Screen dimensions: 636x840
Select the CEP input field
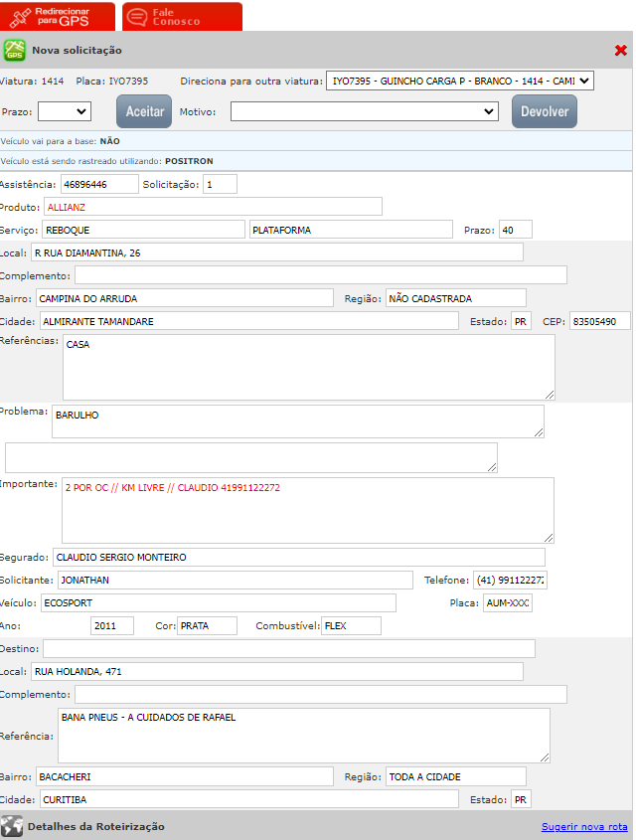[600, 321]
